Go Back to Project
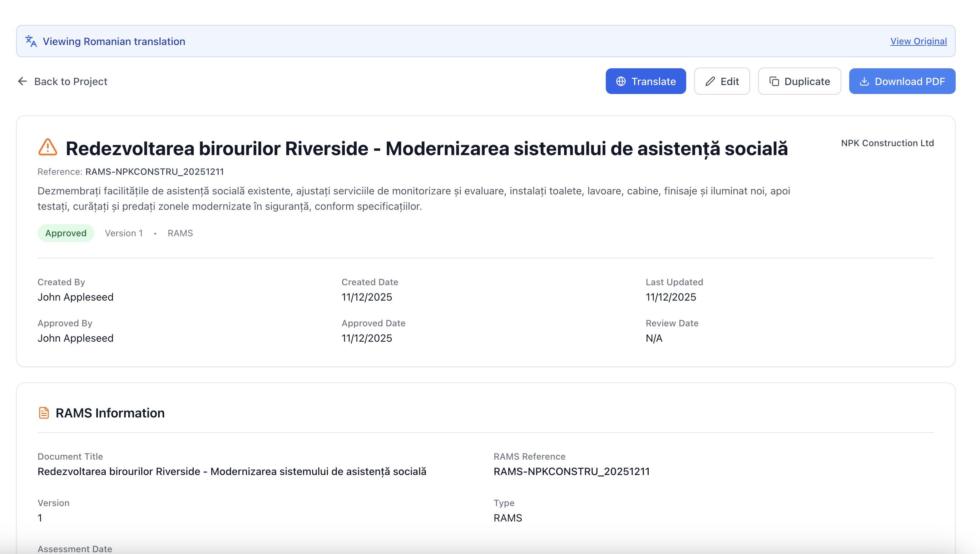 [71, 81]
